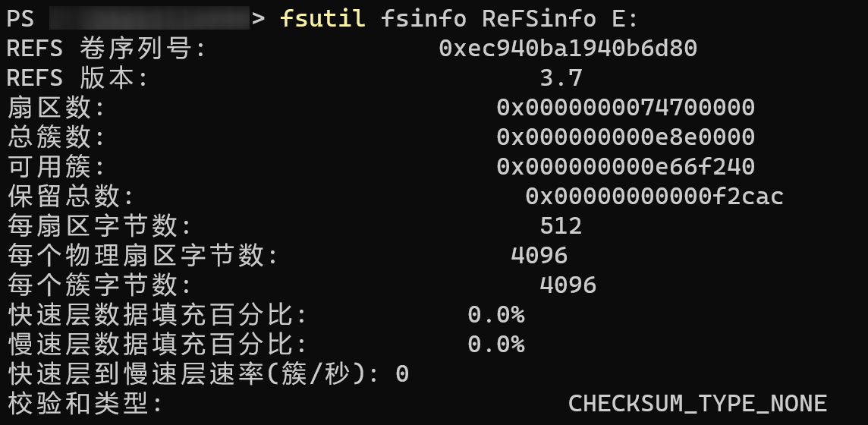Click the REFS version value 3.7
Screen dimensions: 868x425
point(561,77)
